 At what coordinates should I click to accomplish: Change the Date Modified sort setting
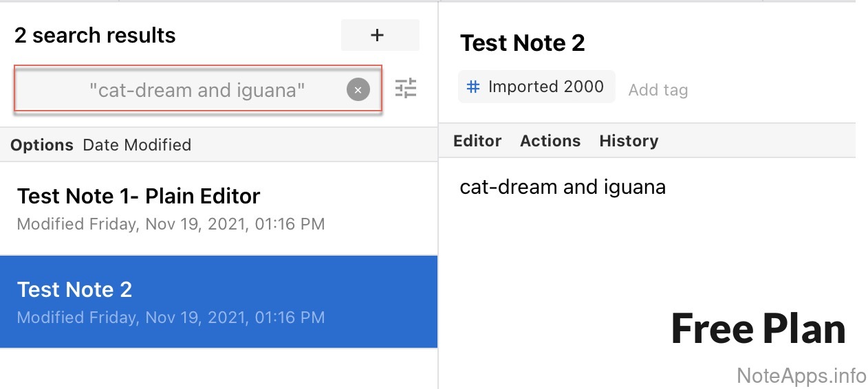[137, 145]
